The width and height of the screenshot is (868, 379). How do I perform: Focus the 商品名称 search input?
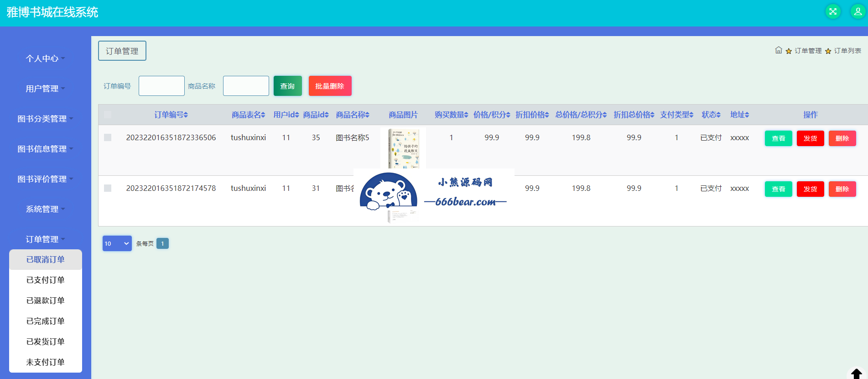point(246,86)
